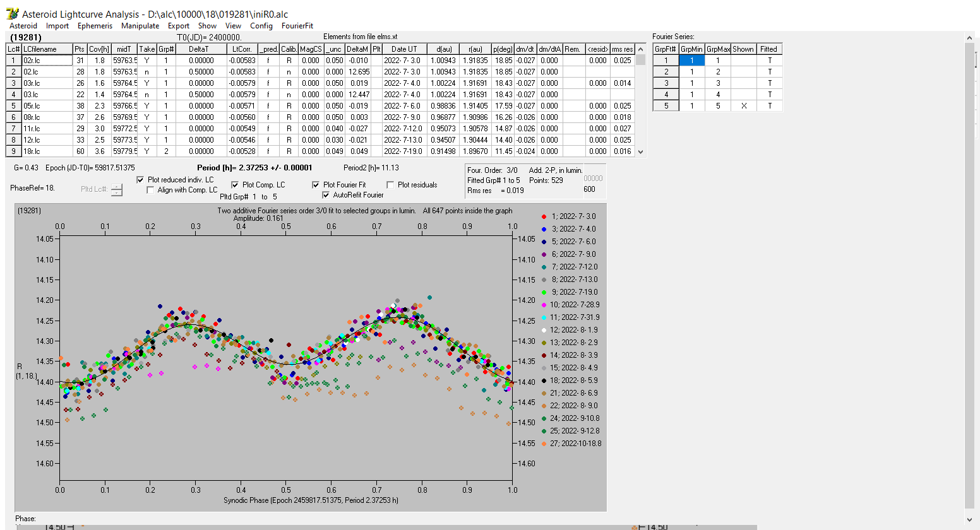Viewport: 980px width, 530px height.
Task: Toggle AutoRefit Fourier checkbox
Action: [x=326, y=195]
